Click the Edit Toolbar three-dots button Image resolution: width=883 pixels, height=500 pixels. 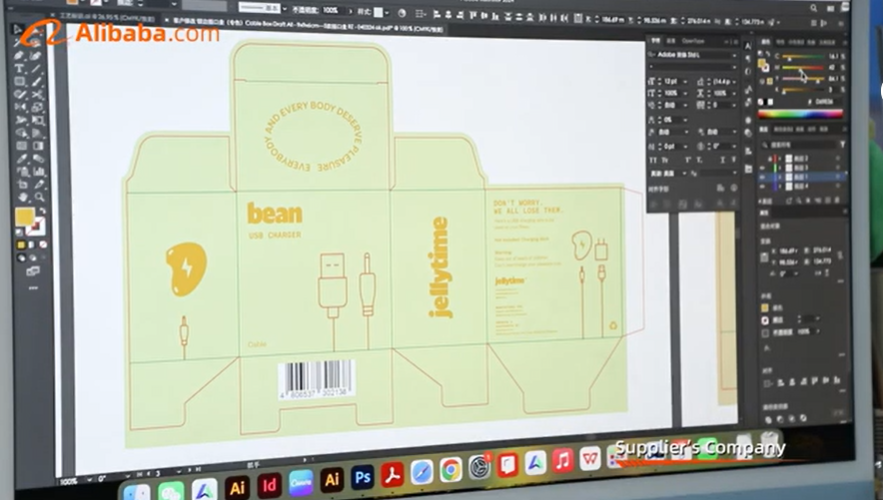tap(33, 288)
